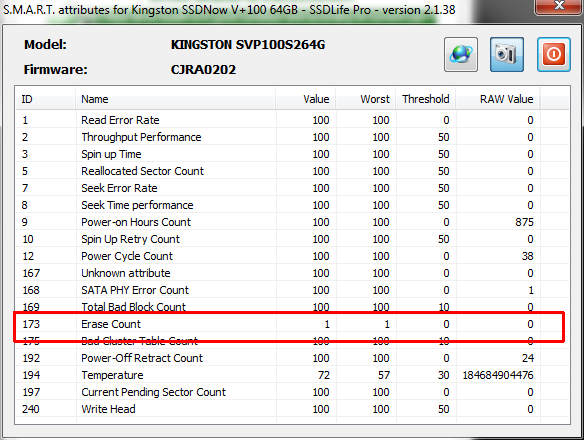The image size is (584, 440).
Task: Close the S.M.A.R.T. attributes window
Action: click(558, 6)
